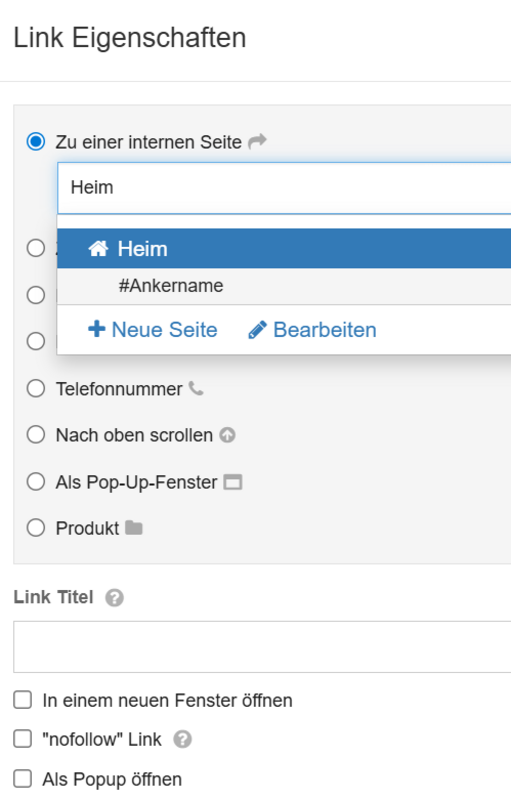The image size is (511, 800).
Task: Click the internal page arrow icon
Action: [x=257, y=141]
